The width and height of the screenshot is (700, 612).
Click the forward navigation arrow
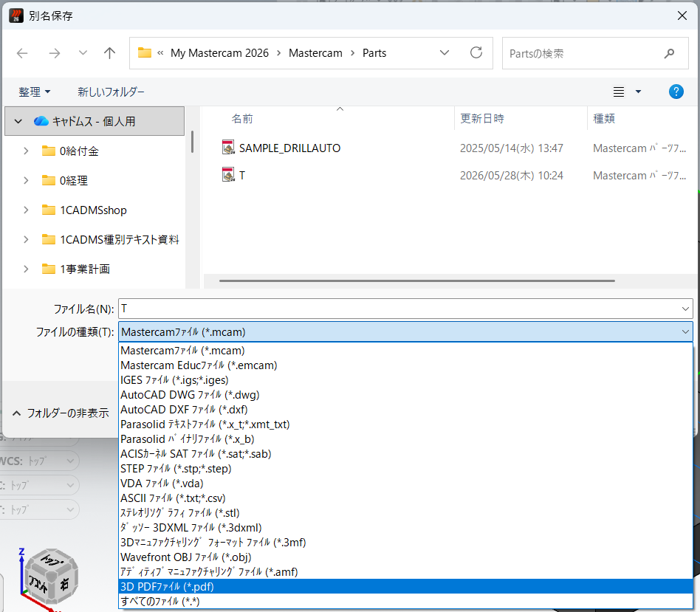pyautogui.click(x=55, y=54)
